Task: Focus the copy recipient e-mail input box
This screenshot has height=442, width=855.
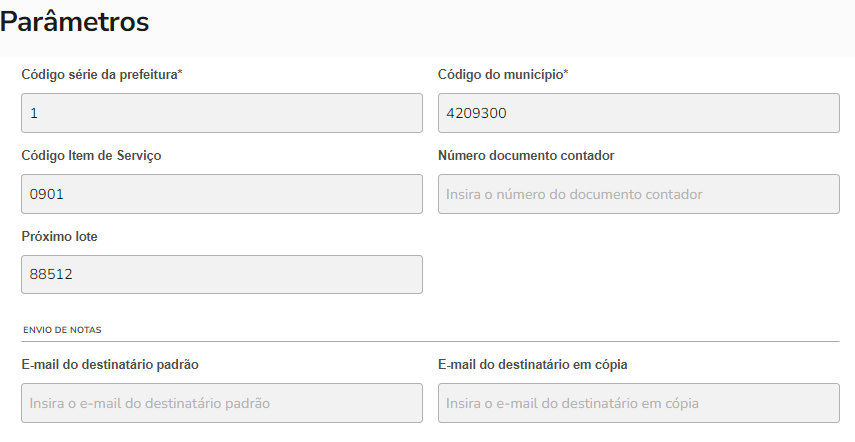Action: 638,403
